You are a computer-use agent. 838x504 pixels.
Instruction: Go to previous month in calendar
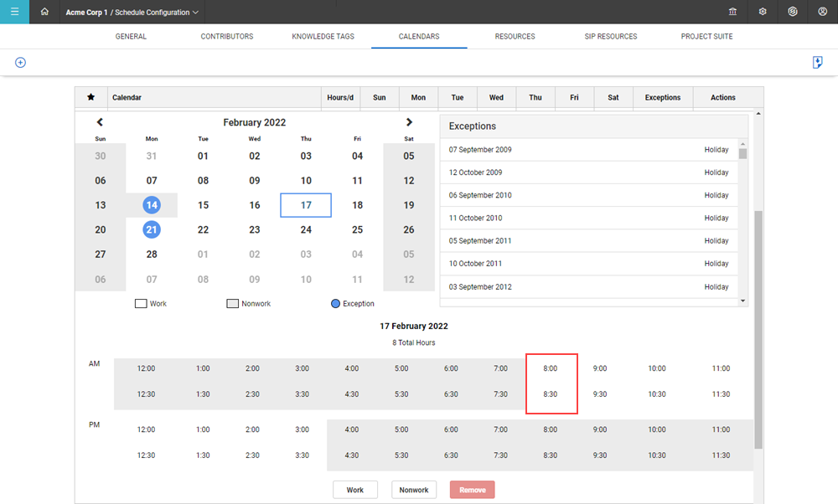[x=100, y=122]
